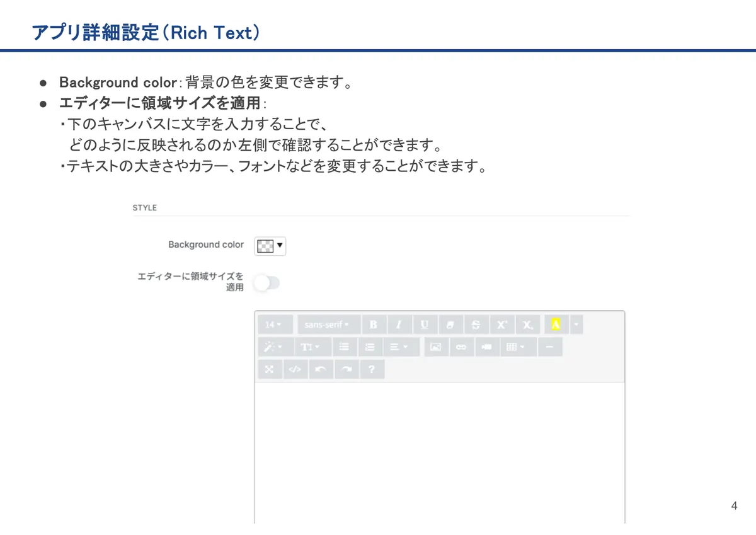This screenshot has height=535, width=756.
Task: Apply strikethrough formatting
Action: 476,325
